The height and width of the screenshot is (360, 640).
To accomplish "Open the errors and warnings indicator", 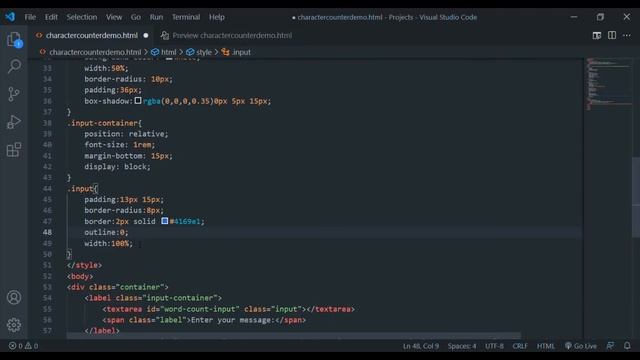I will 23,346.
